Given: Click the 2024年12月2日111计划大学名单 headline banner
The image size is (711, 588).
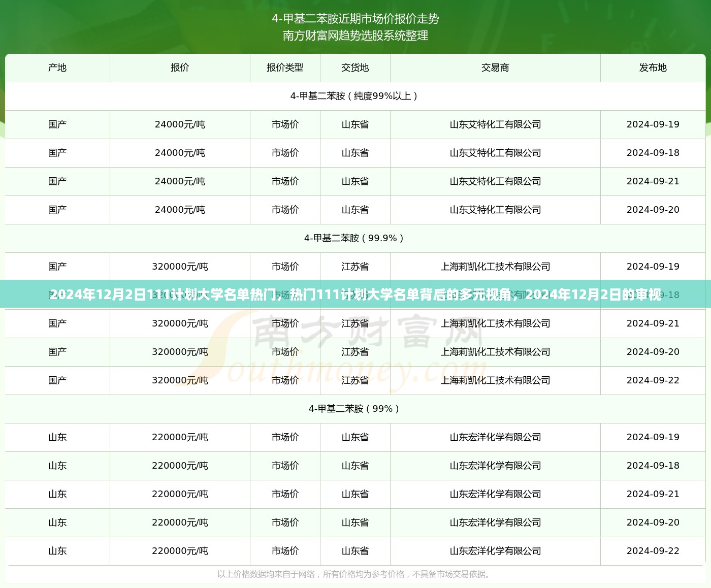Looking at the screenshot, I should click(355, 295).
